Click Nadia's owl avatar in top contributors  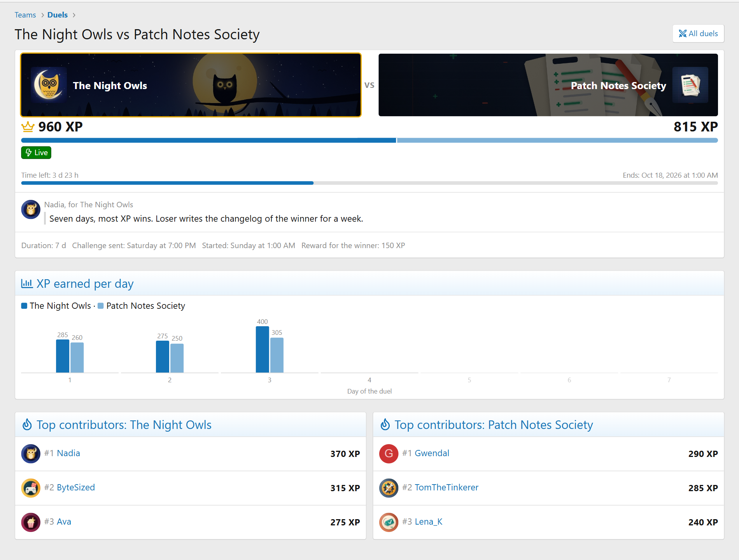click(31, 454)
